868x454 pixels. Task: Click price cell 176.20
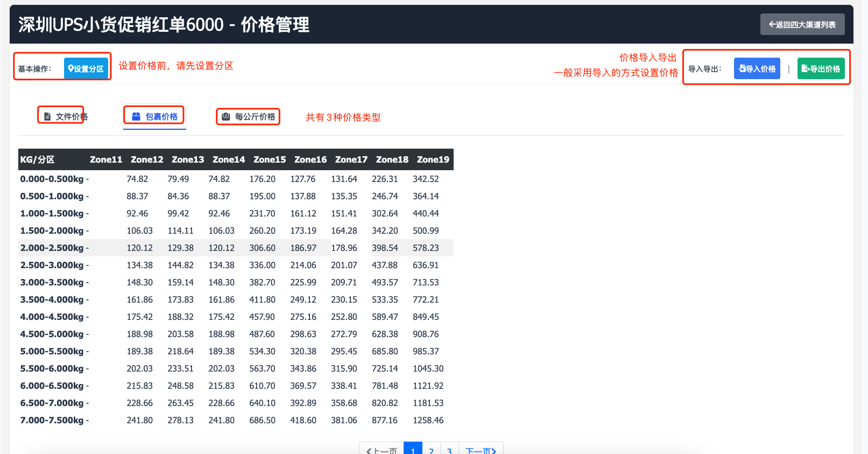coord(262,179)
